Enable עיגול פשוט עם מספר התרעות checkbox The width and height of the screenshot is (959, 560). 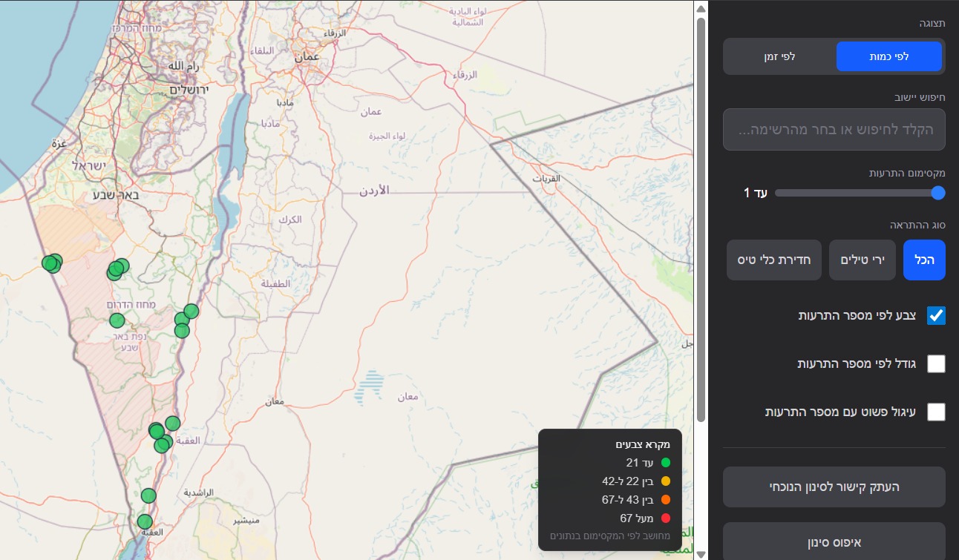[x=936, y=412]
